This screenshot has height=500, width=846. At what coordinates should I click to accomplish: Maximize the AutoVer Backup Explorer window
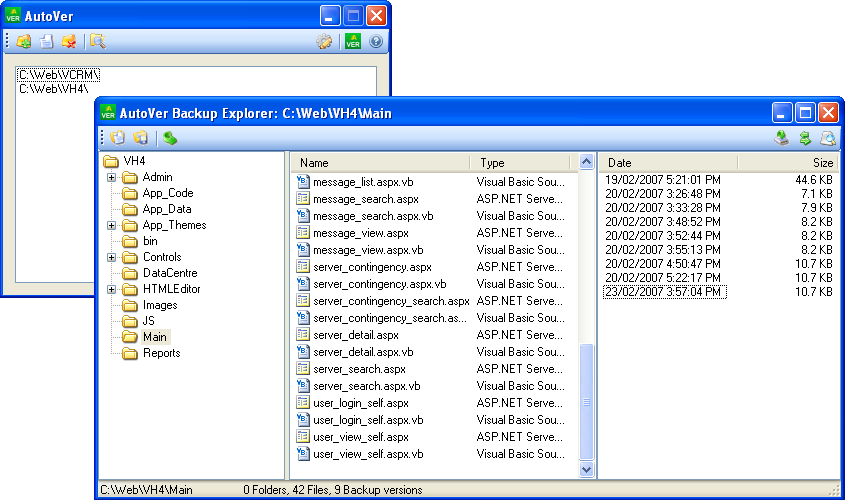pyautogui.click(x=805, y=113)
